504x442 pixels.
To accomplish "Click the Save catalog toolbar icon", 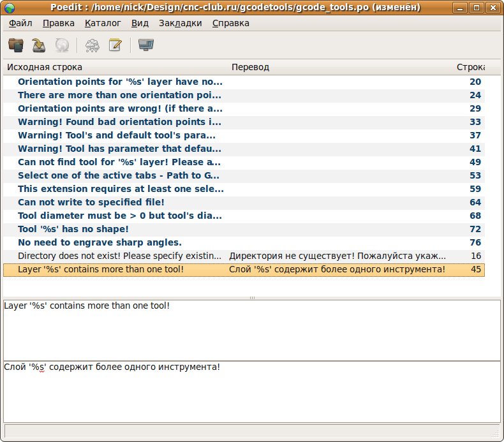I will click(38, 45).
